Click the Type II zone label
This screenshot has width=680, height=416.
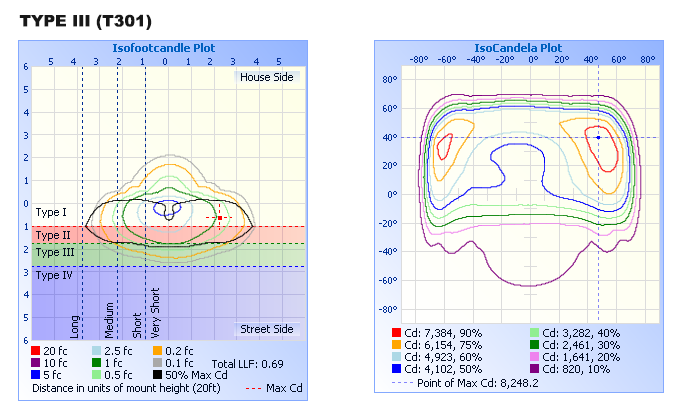coord(53,235)
